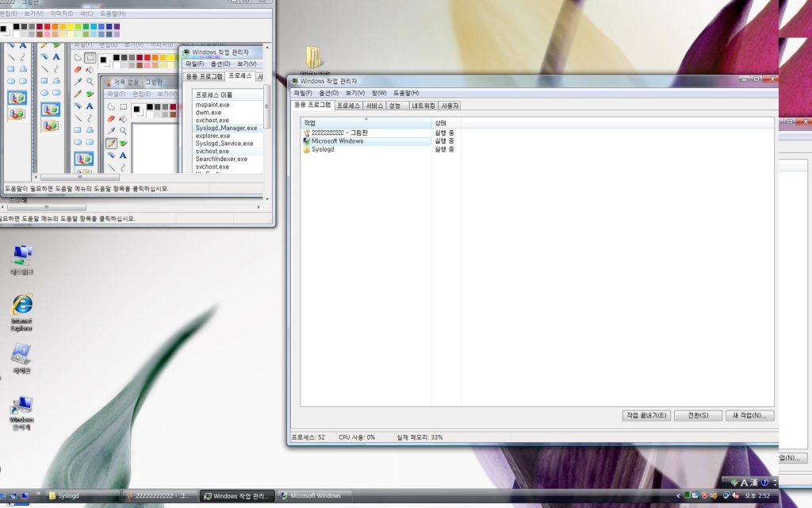The width and height of the screenshot is (812, 508).
Task: Select the folder icon on the desktop
Action: [x=312, y=57]
